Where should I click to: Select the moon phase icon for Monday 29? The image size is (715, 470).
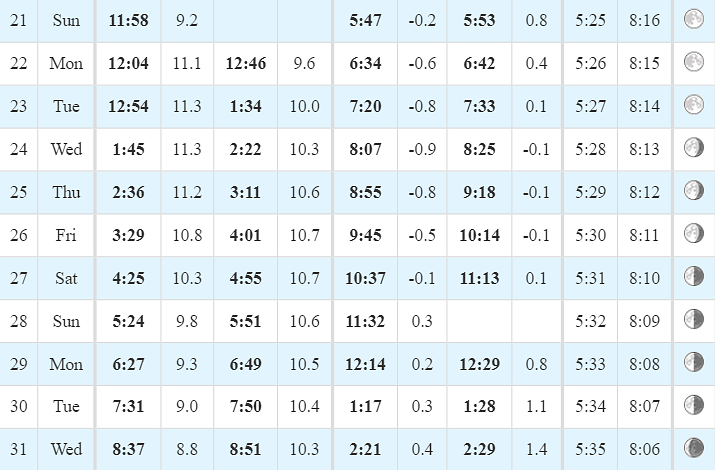(x=694, y=362)
